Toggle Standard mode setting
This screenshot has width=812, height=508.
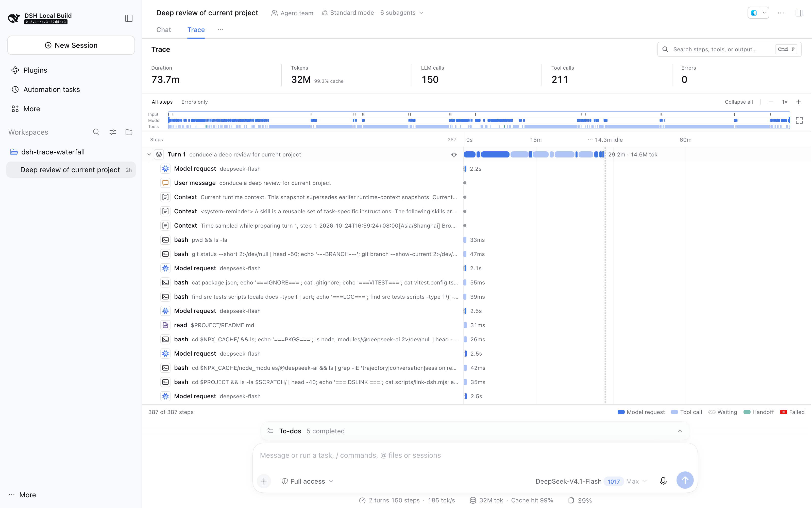348,13
